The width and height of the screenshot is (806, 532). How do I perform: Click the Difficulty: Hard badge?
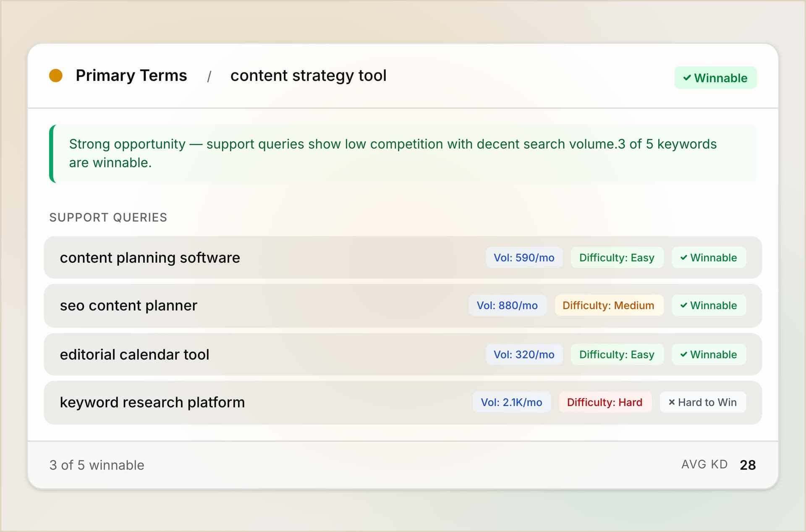[x=604, y=402]
